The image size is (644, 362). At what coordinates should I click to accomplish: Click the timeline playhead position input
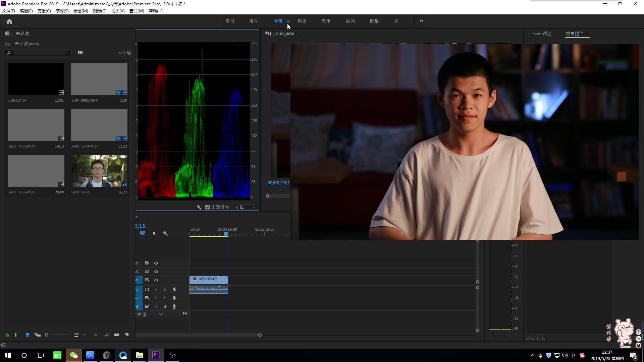point(140,226)
